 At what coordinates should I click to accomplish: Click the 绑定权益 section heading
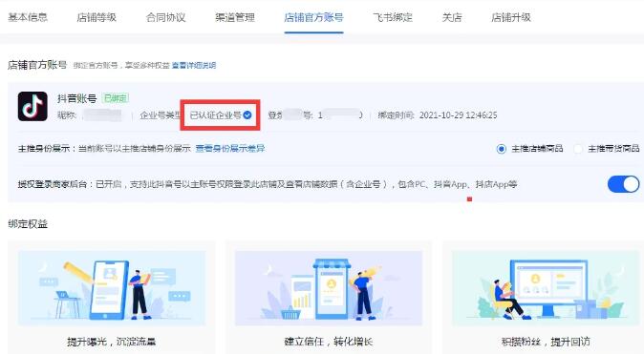[28, 224]
